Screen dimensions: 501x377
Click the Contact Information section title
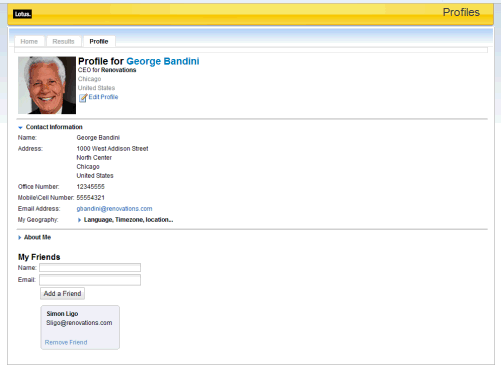coord(54,127)
